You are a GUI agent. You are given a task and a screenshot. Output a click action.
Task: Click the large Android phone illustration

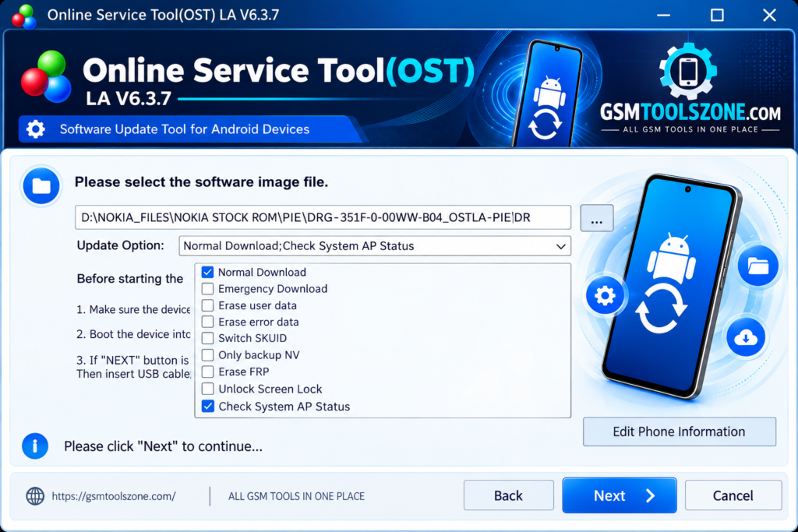(671, 287)
